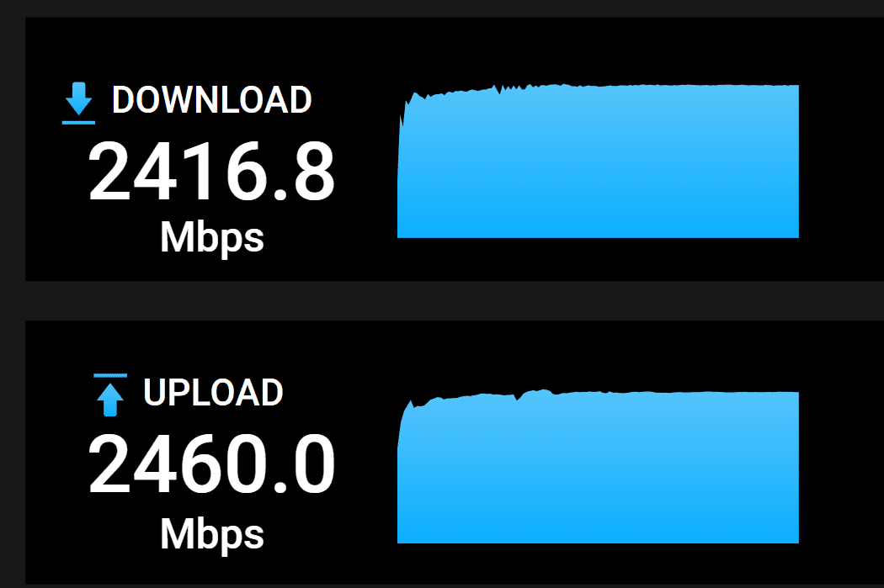The image size is (884, 588).
Task: Click the Mbps unit under upload speed
Action: 212,535
